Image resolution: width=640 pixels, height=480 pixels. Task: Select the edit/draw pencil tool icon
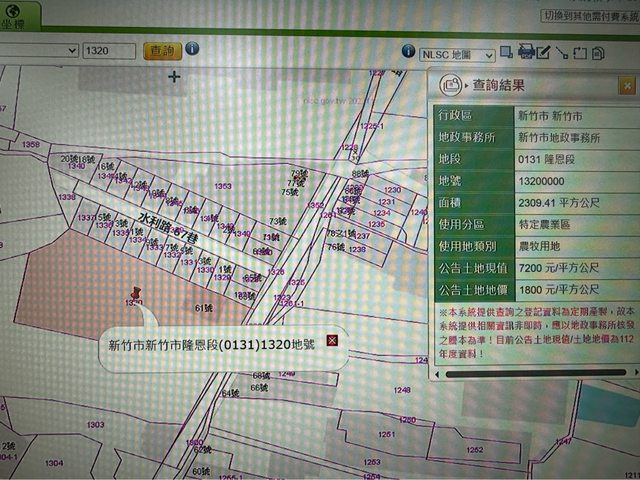coord(543,52)
